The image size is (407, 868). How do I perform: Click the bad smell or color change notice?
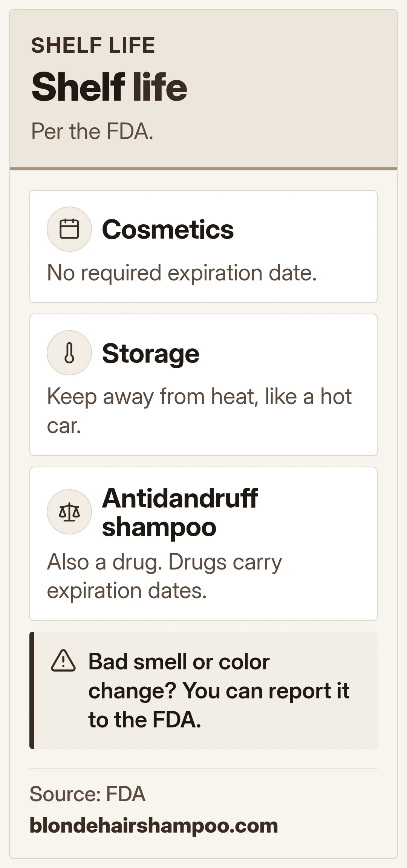(x=219, y=690)
